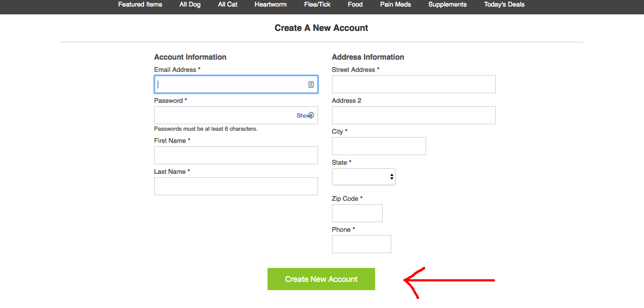This screenshot has height=308, width=644.
Task: Click 'Account Information' section heading
Action: [x=190, y=57]
